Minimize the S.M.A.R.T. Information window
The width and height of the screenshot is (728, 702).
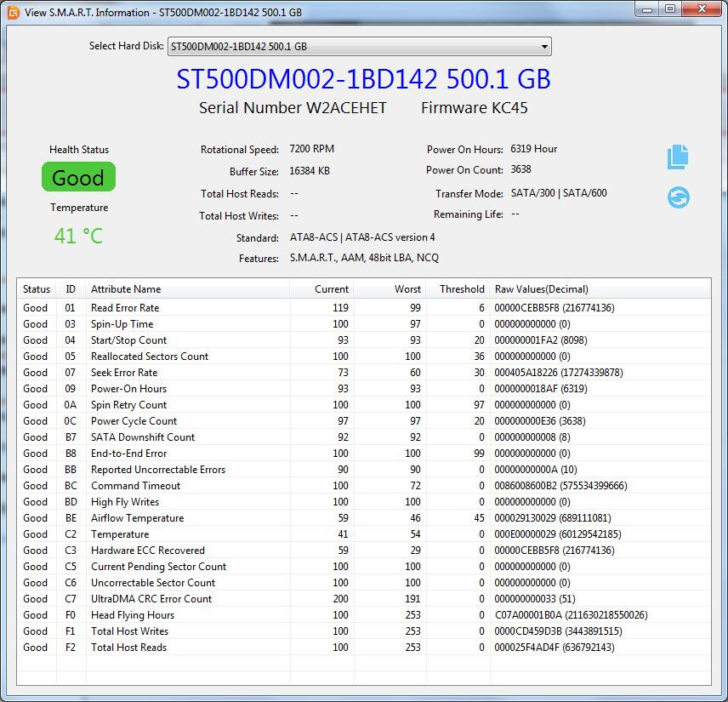(x=647, y=9)
